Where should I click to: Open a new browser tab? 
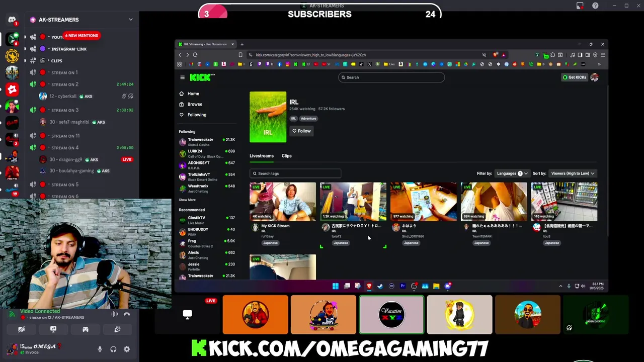pos(242,44)
